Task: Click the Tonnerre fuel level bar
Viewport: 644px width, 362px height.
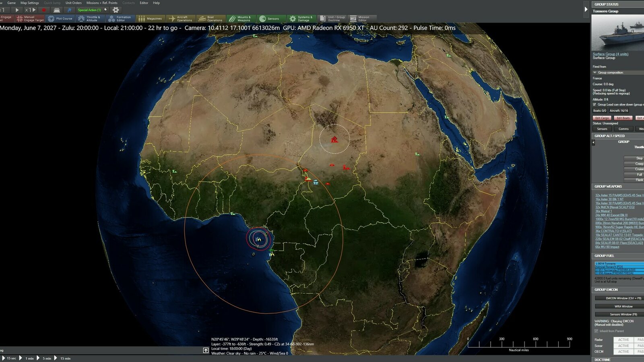Action: [616, 263]
